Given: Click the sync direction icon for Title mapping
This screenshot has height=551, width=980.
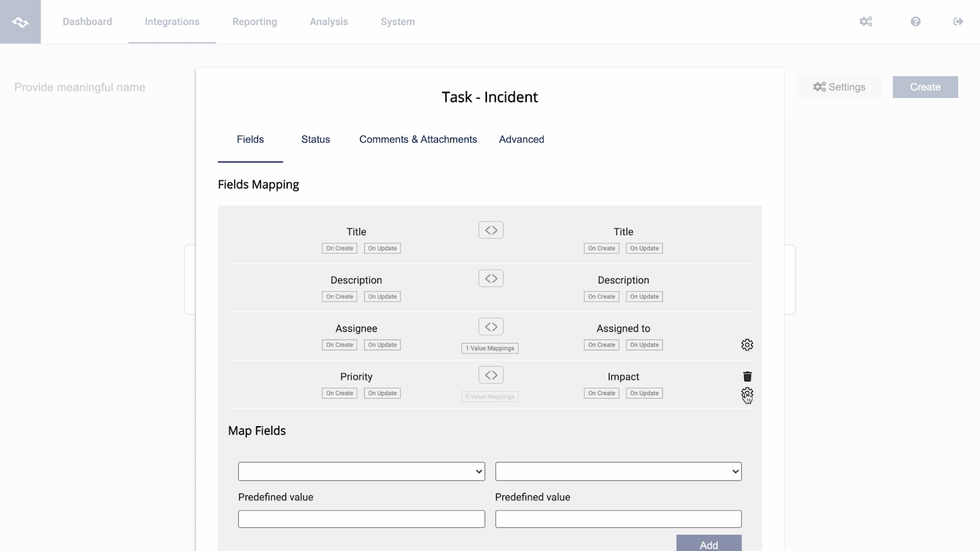Looking at the screenshot, I should 490,230.
